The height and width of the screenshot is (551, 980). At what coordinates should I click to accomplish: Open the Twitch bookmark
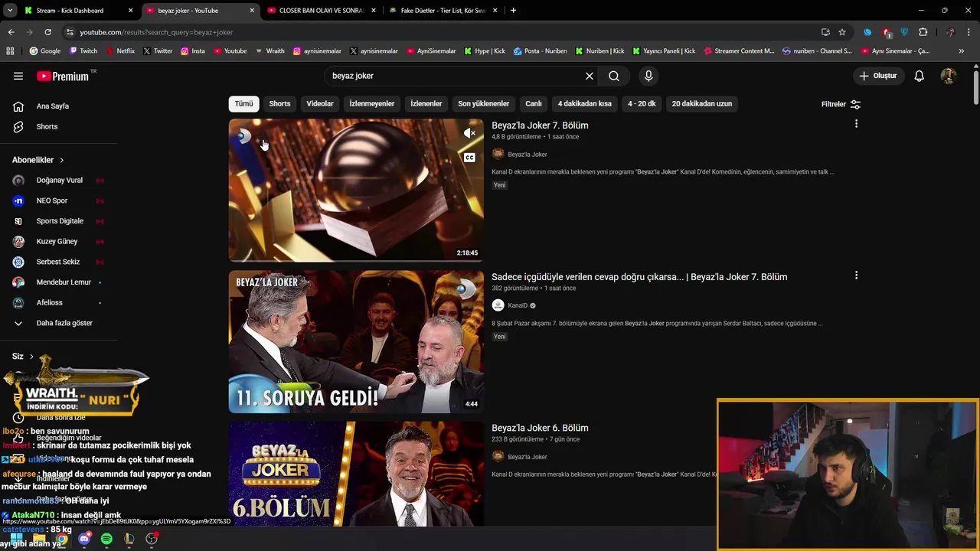(83, 51)
